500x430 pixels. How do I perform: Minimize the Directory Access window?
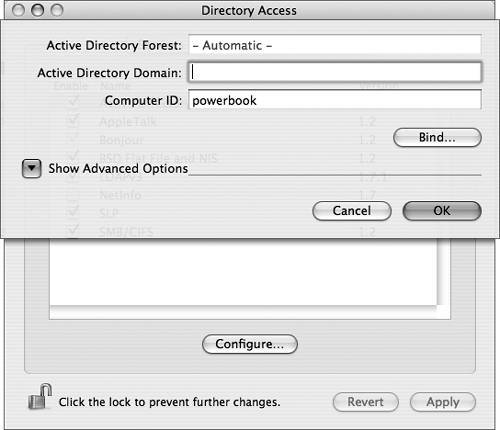(37, 10)
